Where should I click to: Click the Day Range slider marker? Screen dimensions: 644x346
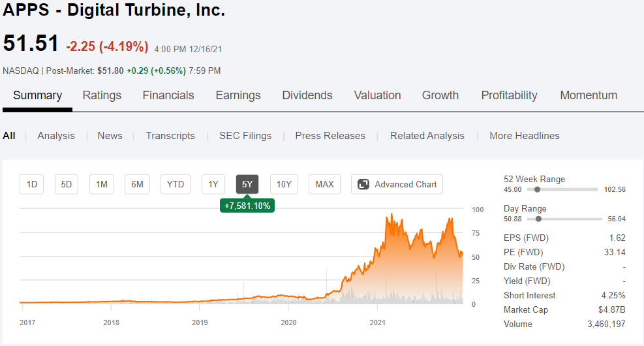[538, 219]
